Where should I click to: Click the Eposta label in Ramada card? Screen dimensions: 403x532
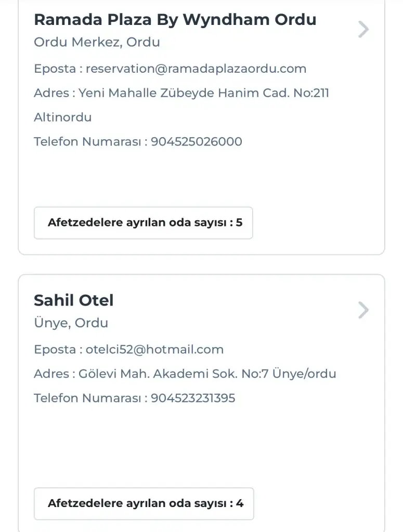55,69
